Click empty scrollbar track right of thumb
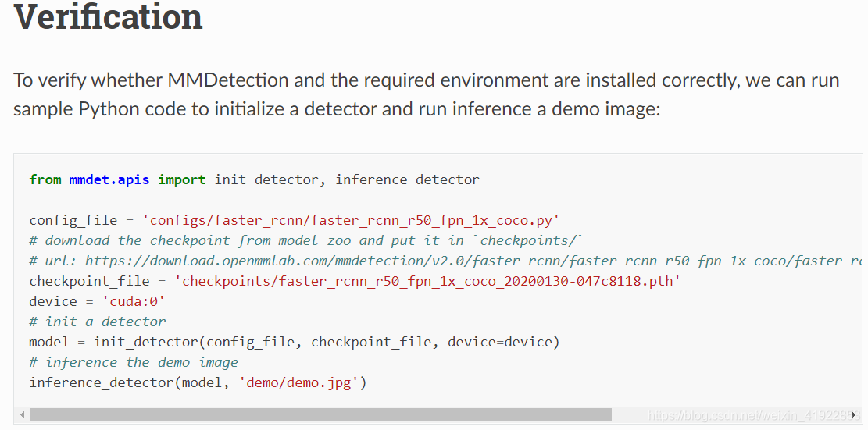This screenshot has width=868, height=430. (730, 414)
